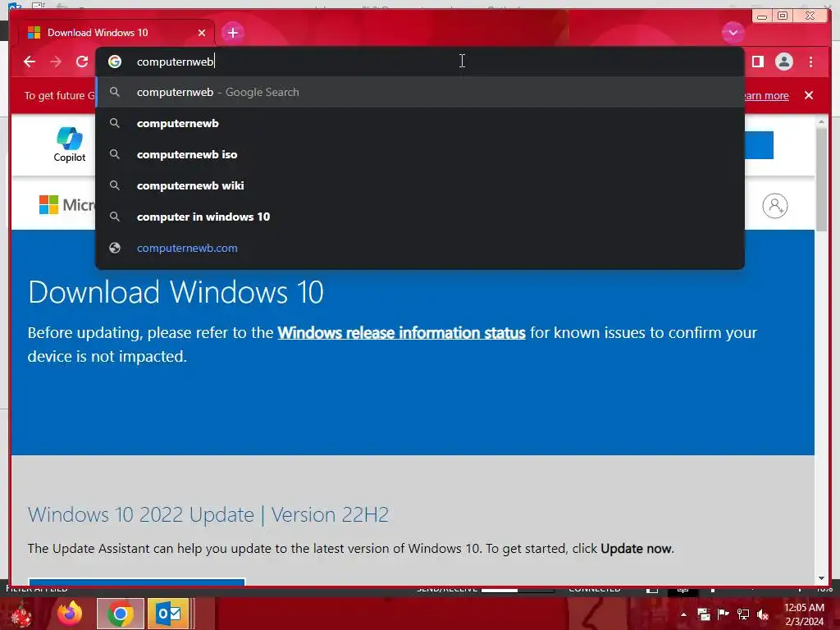Select the Download Windows 10 tab

click(x=116, y=33)
